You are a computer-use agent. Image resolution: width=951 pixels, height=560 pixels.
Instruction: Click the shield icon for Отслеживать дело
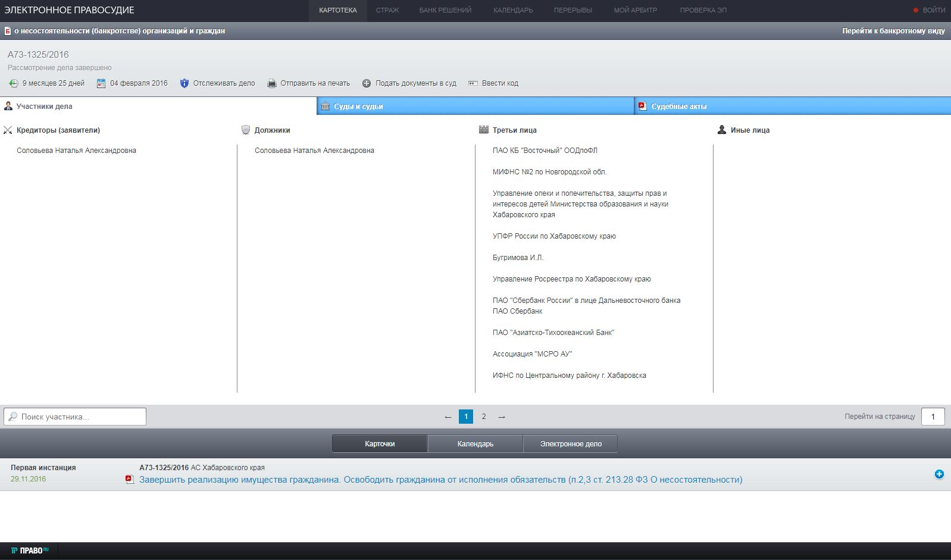[x=184, y=83]
